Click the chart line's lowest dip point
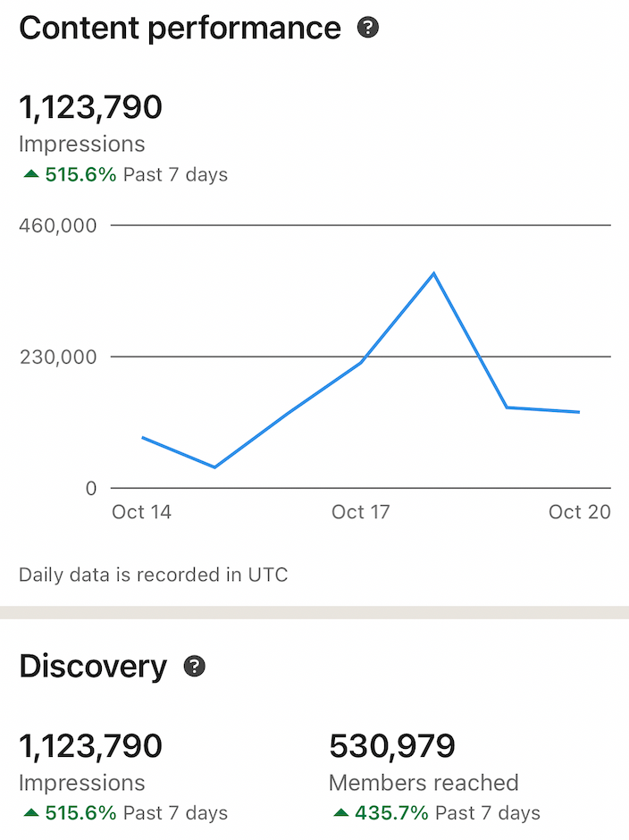 (214, 466)
